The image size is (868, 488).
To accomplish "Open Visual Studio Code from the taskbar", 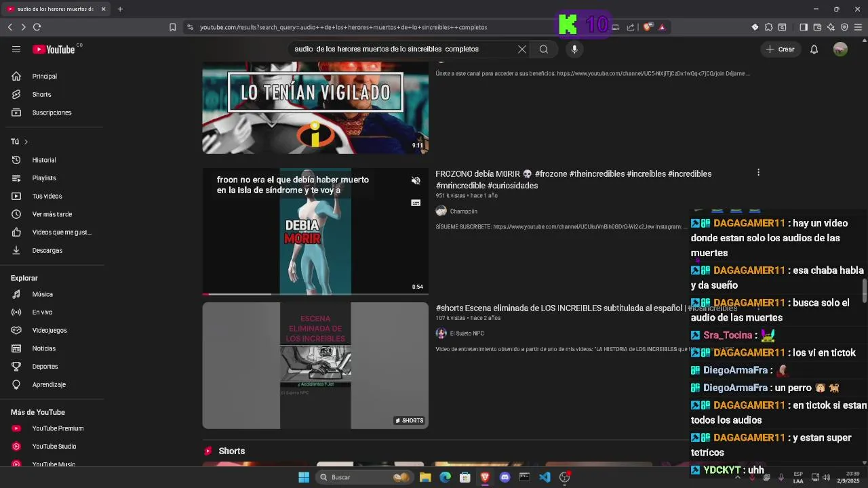I will [545, 477].
